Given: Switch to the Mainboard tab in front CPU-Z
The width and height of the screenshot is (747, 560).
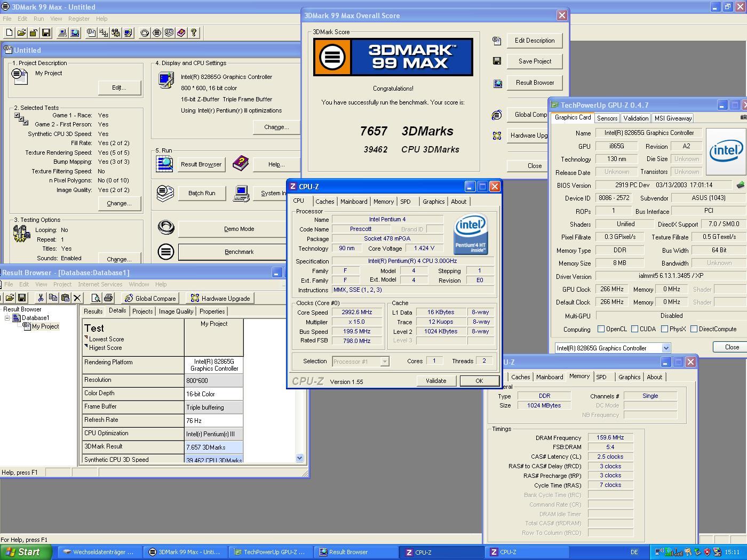Looking at the screenshot, I should pos(354,202).
